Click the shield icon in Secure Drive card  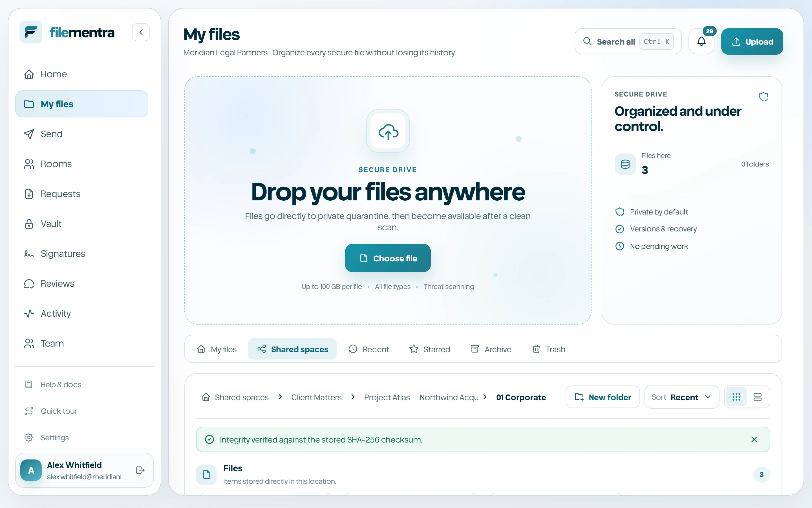(x=763, y=97)
